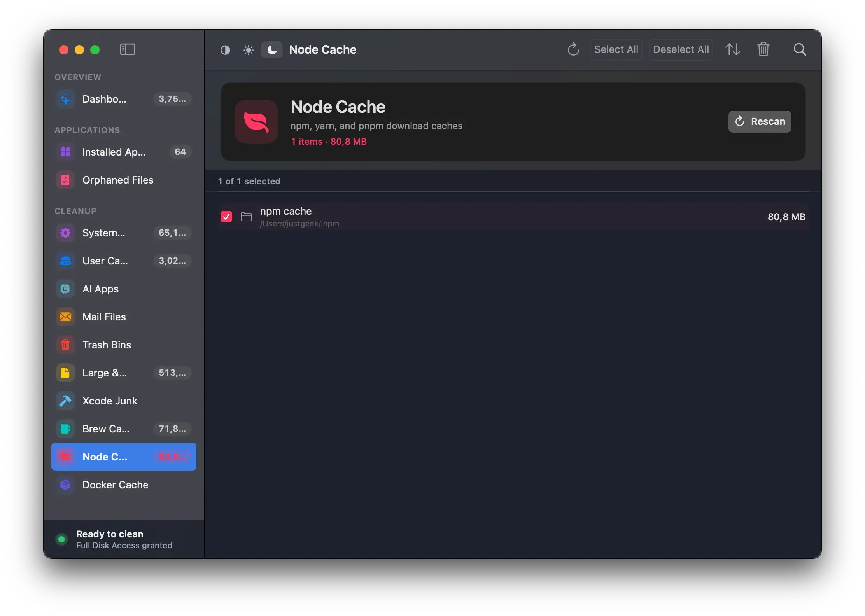Click Select All button
The image size is (865, 616).
(x=616, y=49)
